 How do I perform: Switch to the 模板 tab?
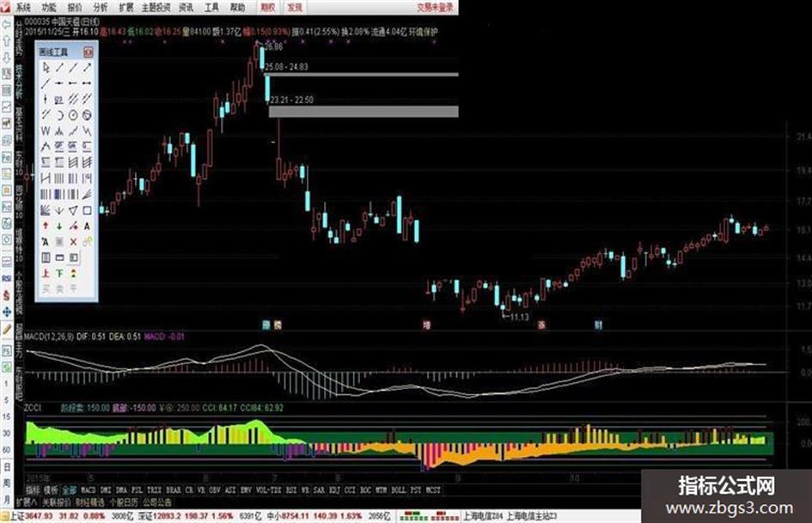click(x=51, y=490)
